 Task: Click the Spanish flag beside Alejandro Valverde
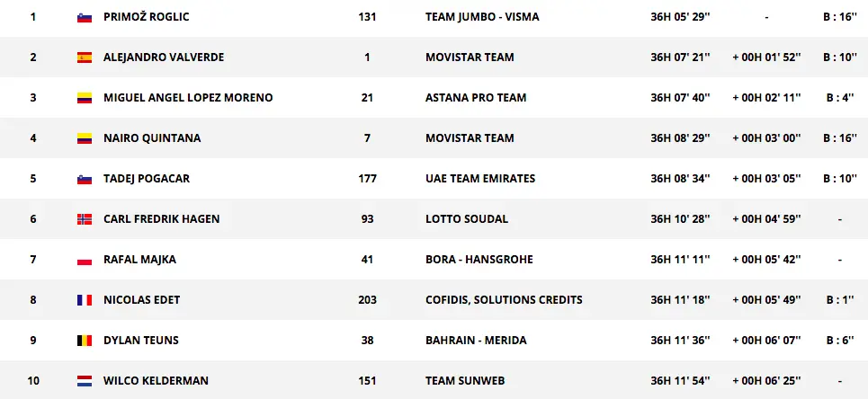pyautogui.click(x=85, y=58)
